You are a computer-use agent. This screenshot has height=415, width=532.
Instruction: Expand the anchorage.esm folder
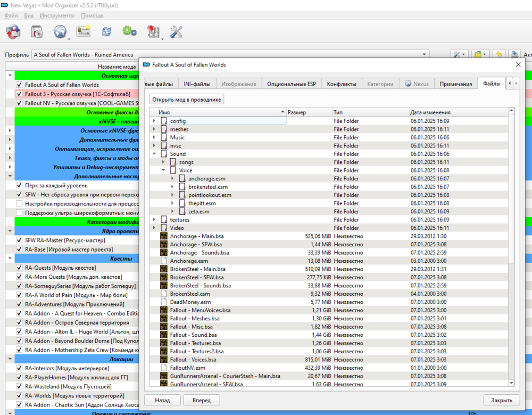pyautogui.click(x=172, y=178)
